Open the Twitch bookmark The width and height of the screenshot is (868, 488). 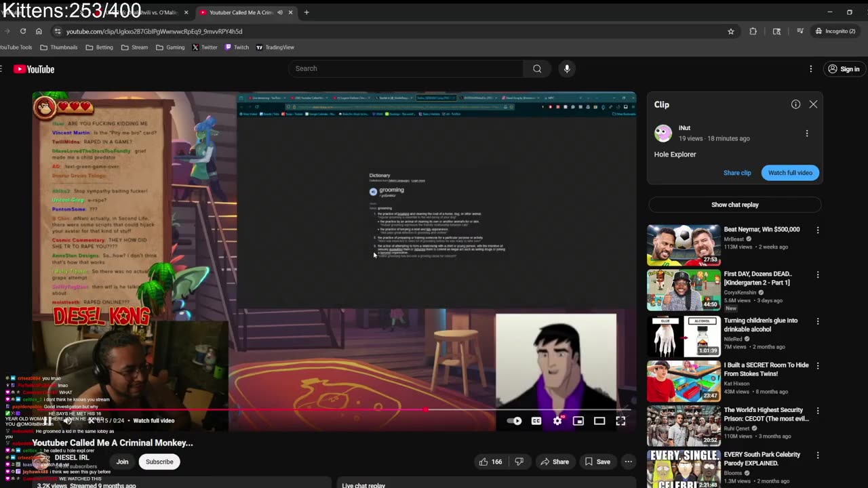click(237, 47)
